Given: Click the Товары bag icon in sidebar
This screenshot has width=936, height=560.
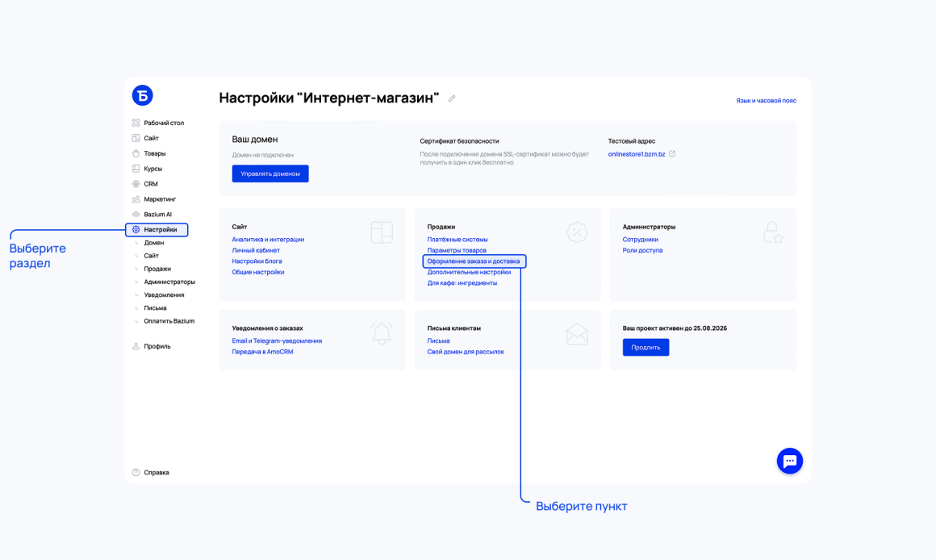Looking at the screenshot, I should [136, 153].
